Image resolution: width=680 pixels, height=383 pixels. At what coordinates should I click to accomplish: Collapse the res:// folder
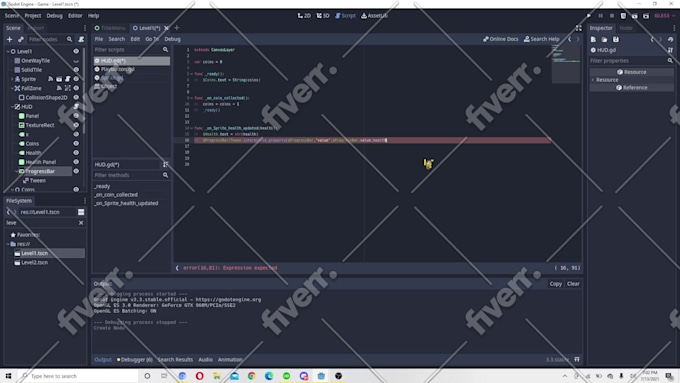(8, 244)
